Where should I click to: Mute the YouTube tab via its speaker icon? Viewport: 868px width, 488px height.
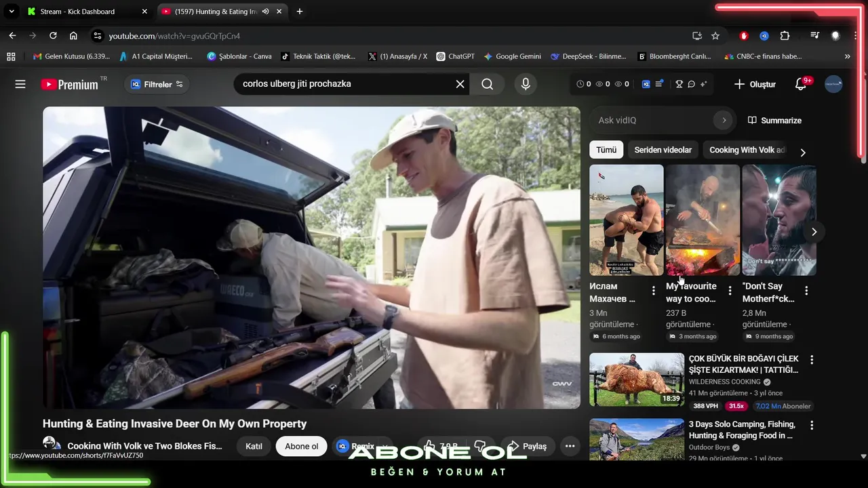266,12
